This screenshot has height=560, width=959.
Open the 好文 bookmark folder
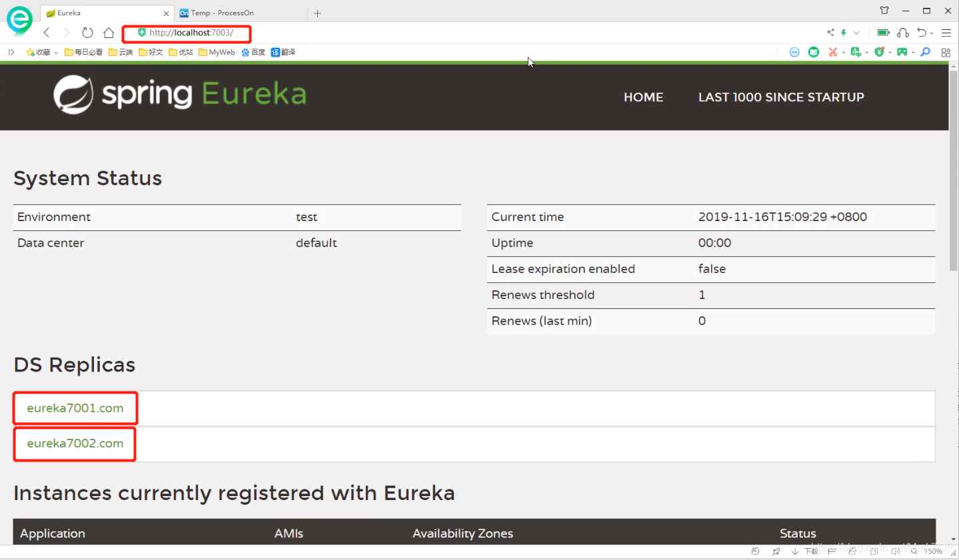point(151,52)
